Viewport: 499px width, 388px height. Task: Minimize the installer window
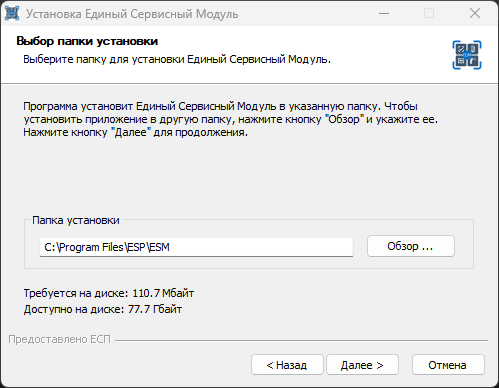click(x=384, y=13)
